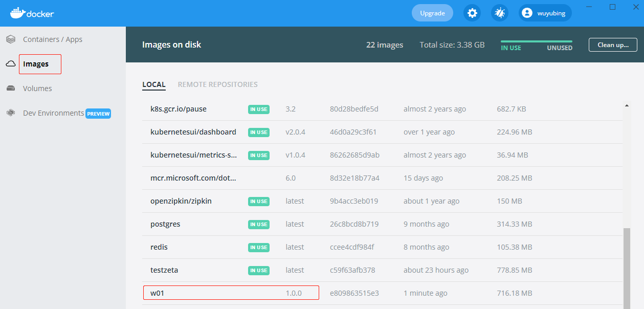
Task: Switch to the REMOTE REPOSITORIES tab
Action: click(218, 84)
